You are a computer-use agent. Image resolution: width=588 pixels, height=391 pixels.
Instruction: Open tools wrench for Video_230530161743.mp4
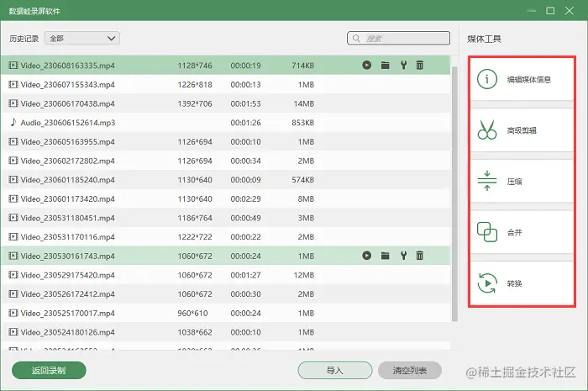tap(403, 256)
